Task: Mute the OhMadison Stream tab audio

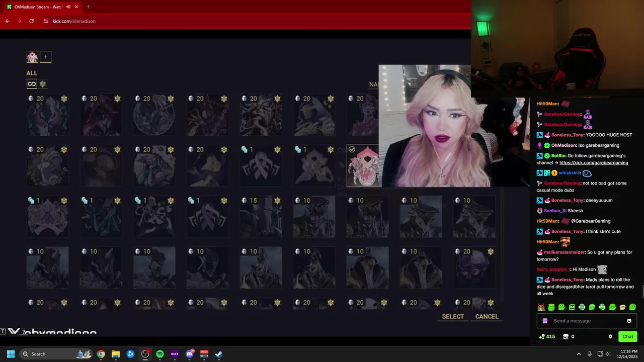Action: coord(68,7)
